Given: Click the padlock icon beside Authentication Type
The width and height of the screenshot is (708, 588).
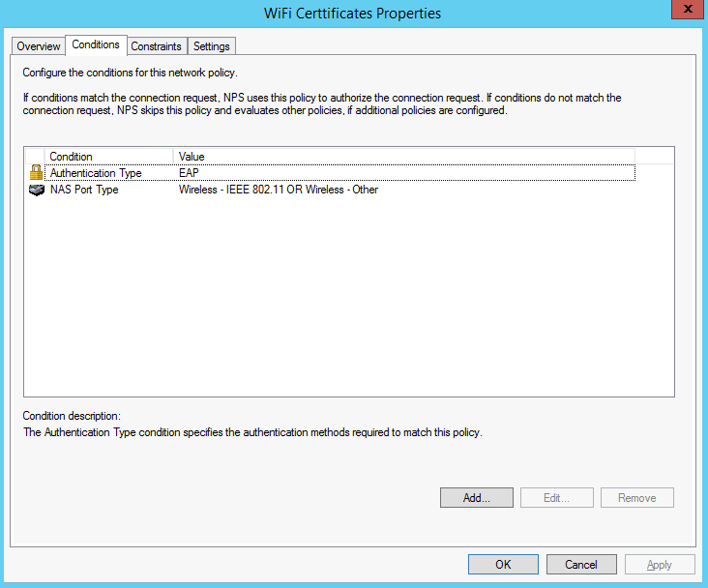Looking at the screenshot, I should click(36, 172).
